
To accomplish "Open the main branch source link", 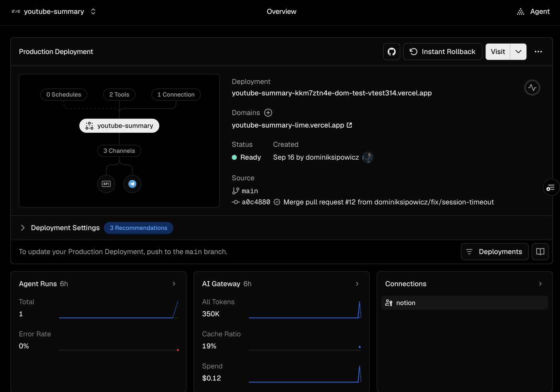I will (245, 191).
